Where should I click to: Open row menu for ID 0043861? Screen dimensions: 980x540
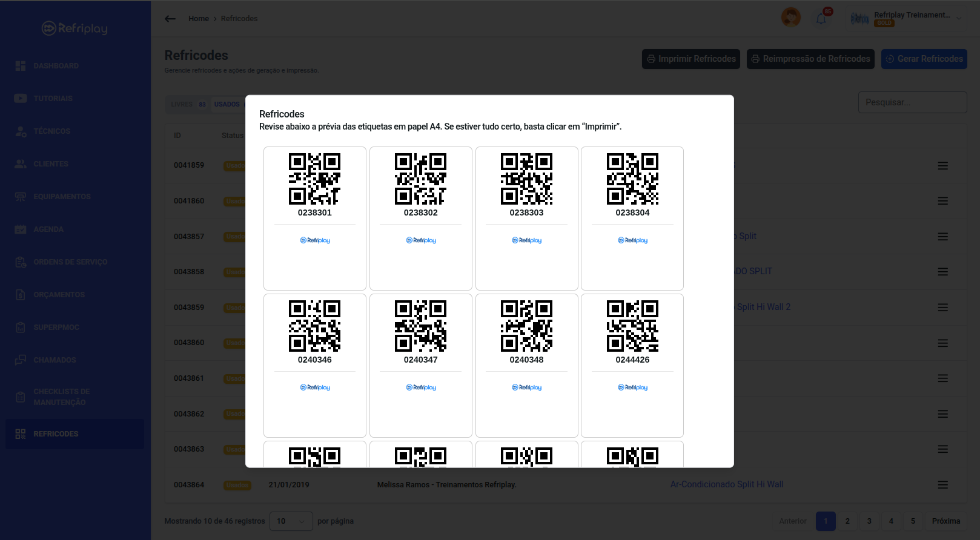tap(943, 378)
